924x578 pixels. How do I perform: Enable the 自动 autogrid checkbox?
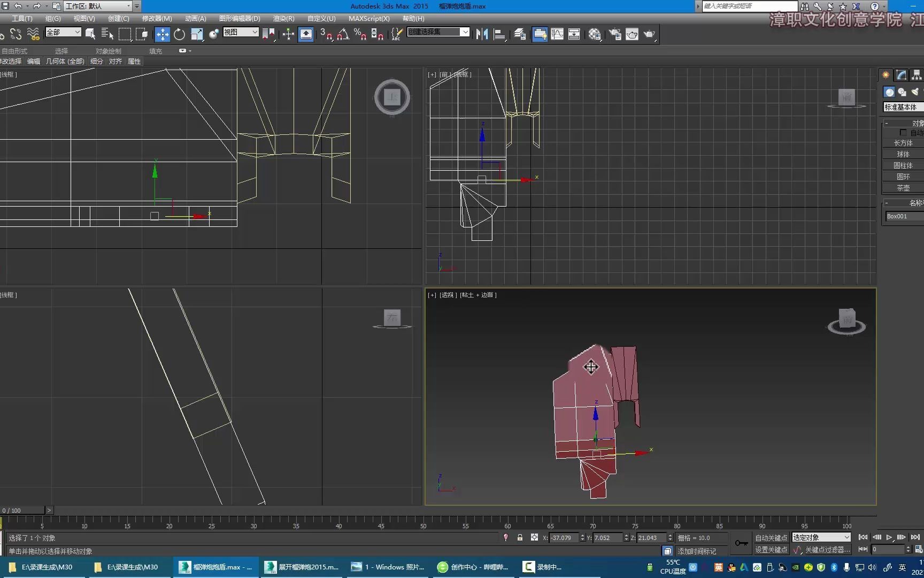pos(903,132)
